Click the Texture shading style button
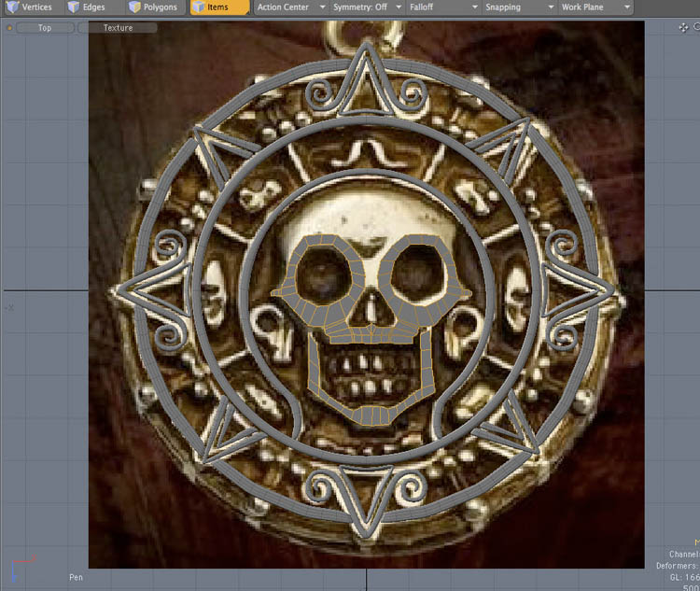 (118, 28)
